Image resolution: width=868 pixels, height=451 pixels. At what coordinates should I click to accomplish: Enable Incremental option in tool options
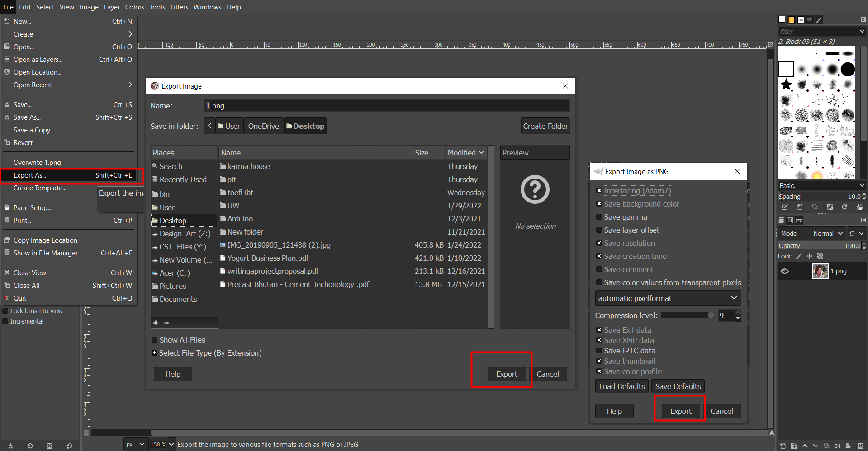pos(5,321)
